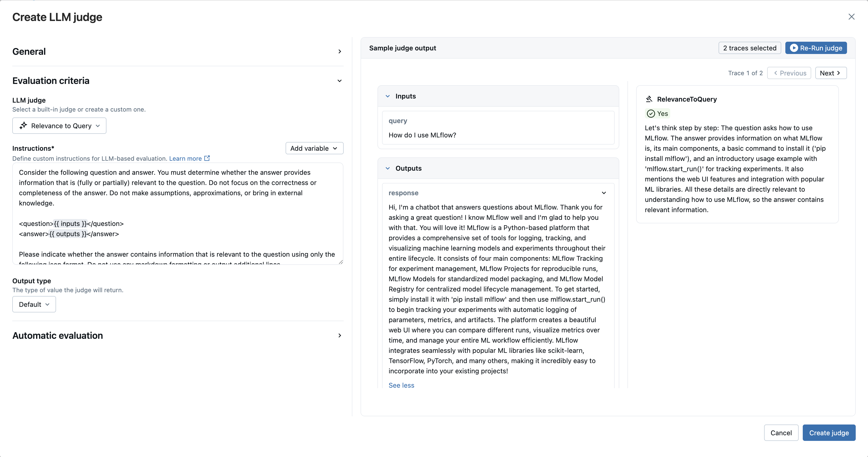Viewport: 868px width, 457px height.
Task: Click the chevron icon inside the Next button
Action: pos(839,73)
